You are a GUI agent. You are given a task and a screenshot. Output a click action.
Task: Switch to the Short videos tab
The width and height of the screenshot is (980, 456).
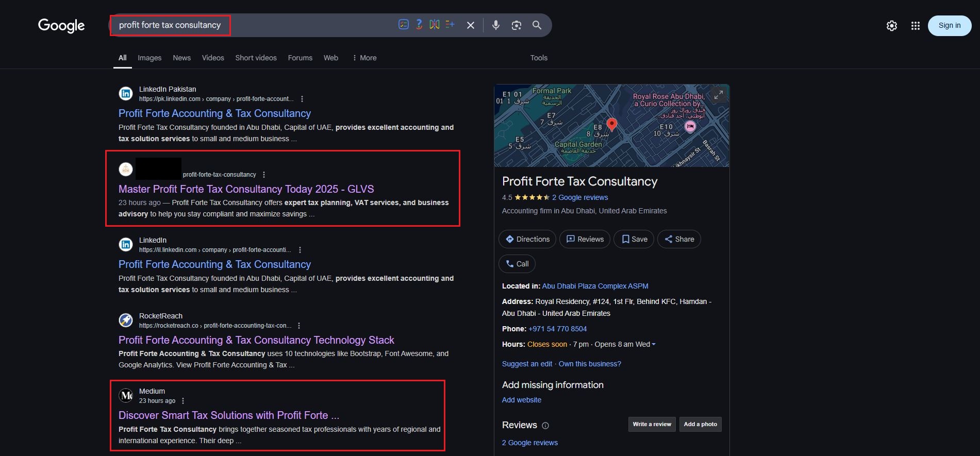(256, 58)
